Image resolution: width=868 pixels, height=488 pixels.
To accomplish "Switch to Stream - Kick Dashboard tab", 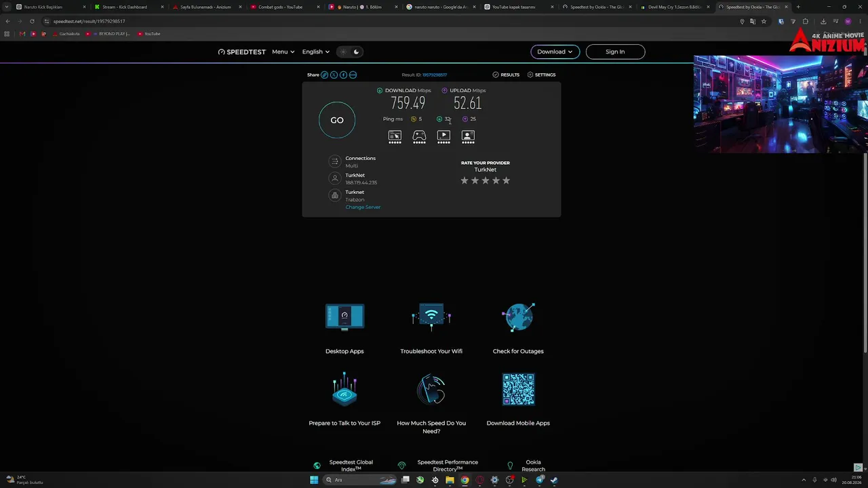I will tap(128, 7).
